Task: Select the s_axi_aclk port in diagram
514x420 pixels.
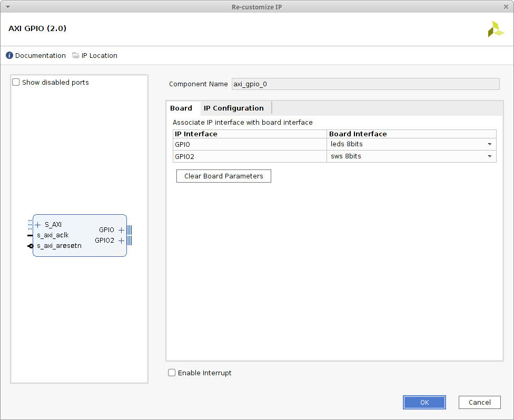Action: point(53,235)
